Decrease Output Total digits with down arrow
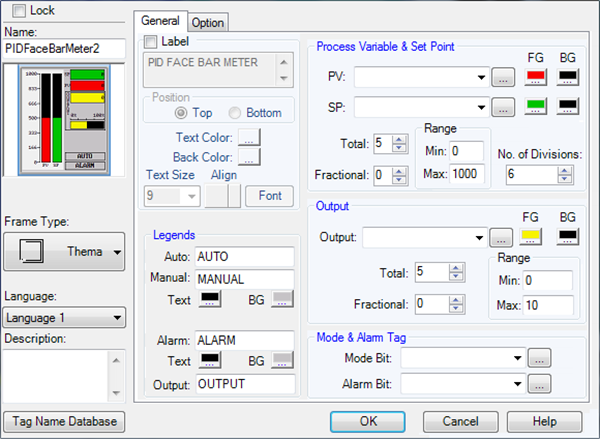 [x=456, y=277]
